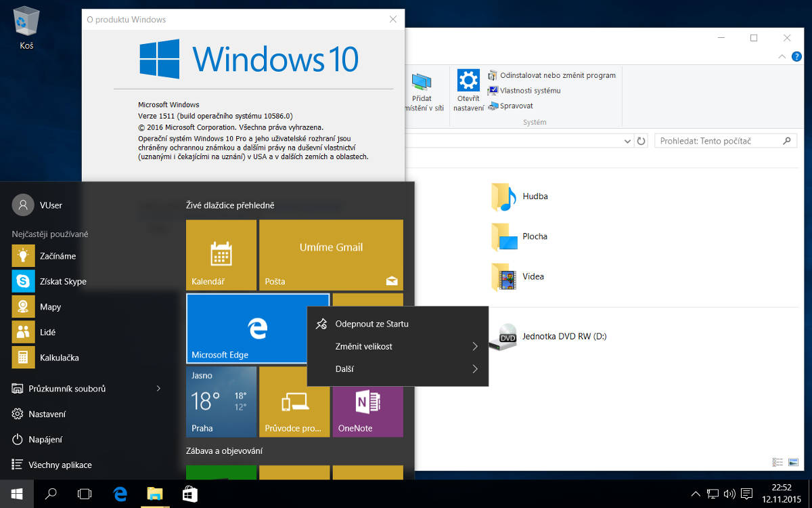The image size is (812, 508).
Task: Open File Explorer from the taskbar
Action: tap(155, 494)
